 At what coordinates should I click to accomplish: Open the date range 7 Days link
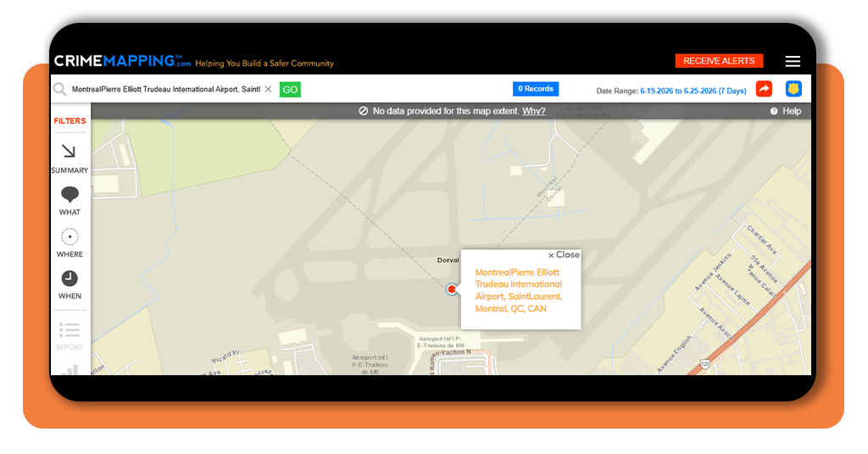point(693,91)
